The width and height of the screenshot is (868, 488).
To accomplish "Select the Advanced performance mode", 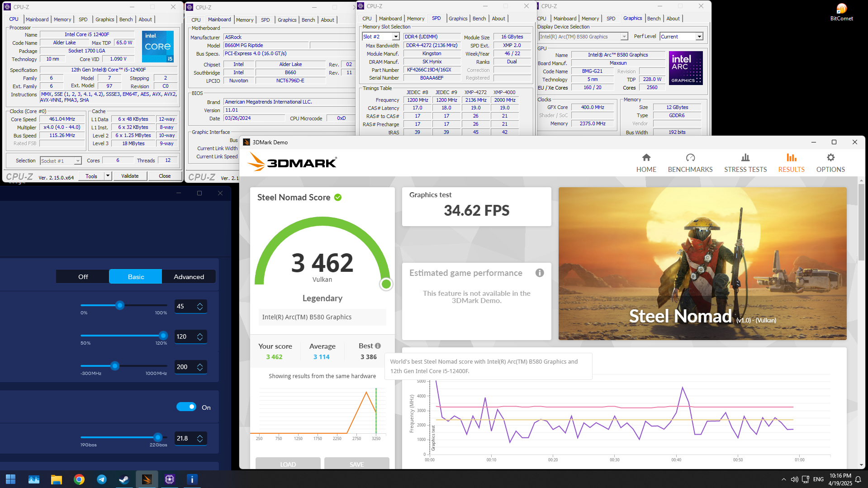I will 189,276.
